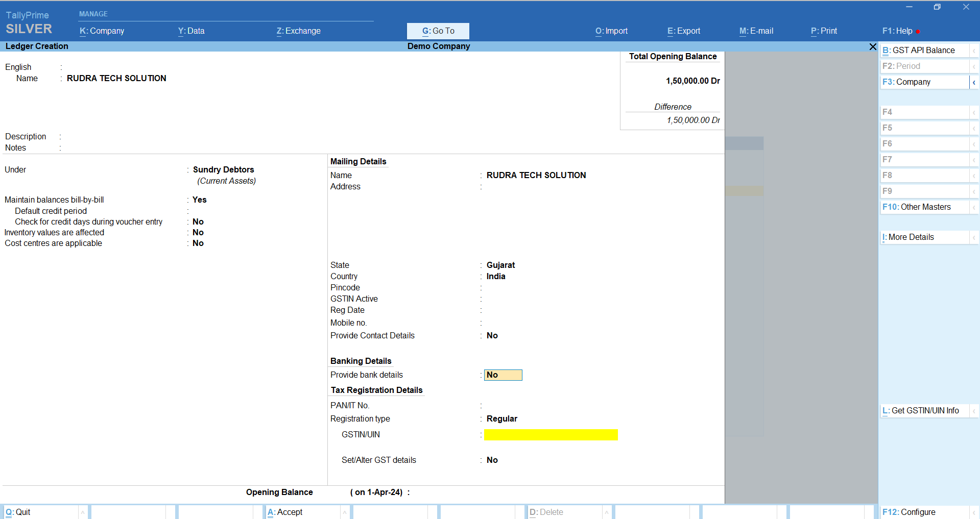Click the chevron beside B: GST API Balance
The image size is (980, 519).
tap(974, 51)
